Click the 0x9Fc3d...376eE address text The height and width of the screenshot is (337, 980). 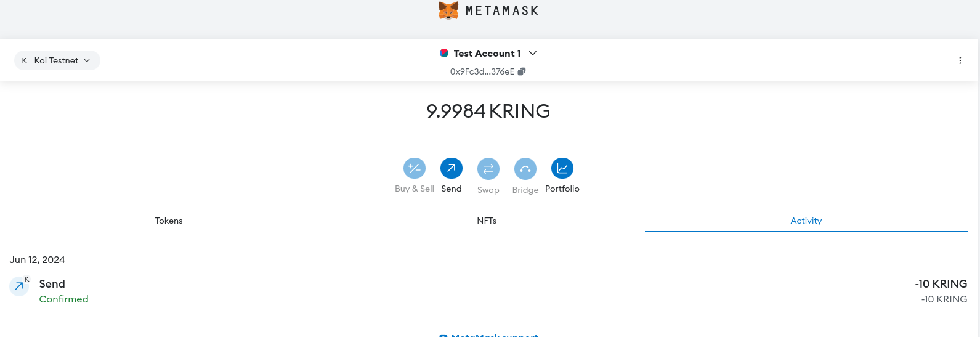482,71
